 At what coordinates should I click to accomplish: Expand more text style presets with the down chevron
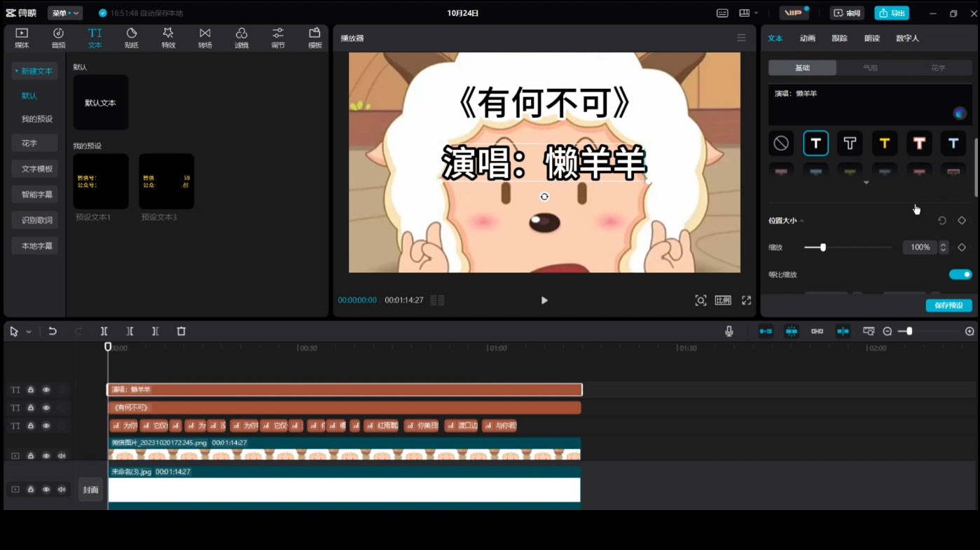[x=867, y=181]
